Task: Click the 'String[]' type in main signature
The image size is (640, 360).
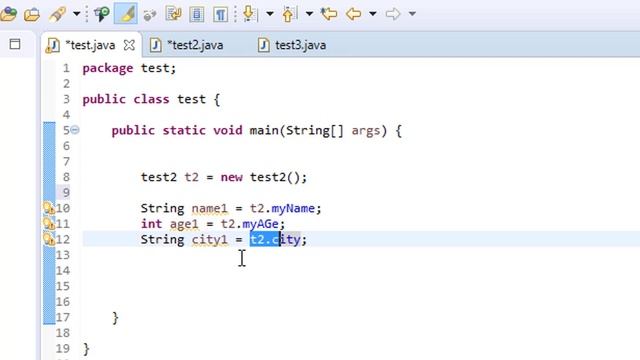Action: [x=315, y=131]
